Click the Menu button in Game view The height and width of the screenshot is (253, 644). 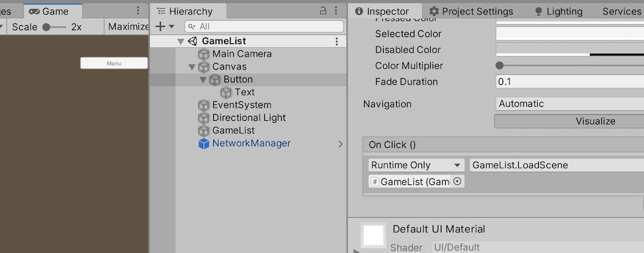point(114,63)
